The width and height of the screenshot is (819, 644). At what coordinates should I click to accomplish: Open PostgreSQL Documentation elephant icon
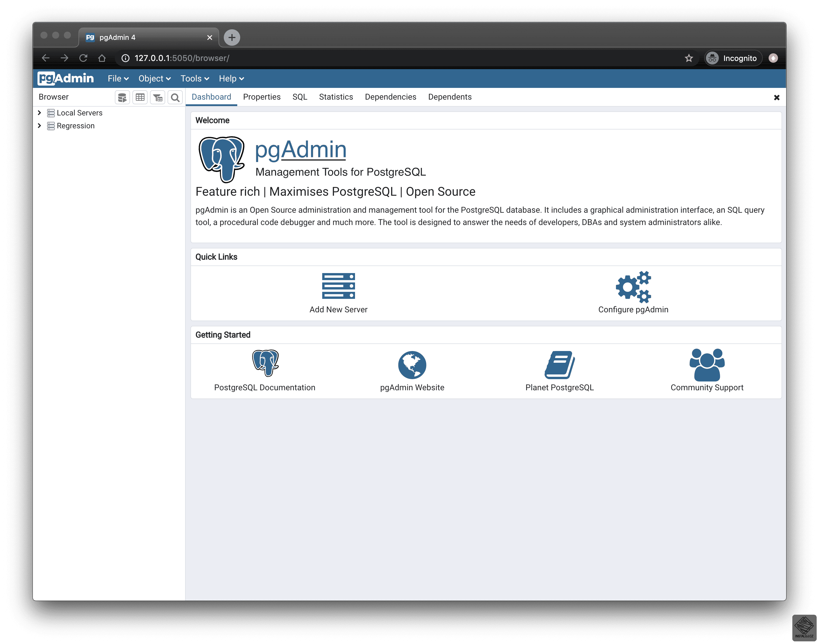point(265,363)
